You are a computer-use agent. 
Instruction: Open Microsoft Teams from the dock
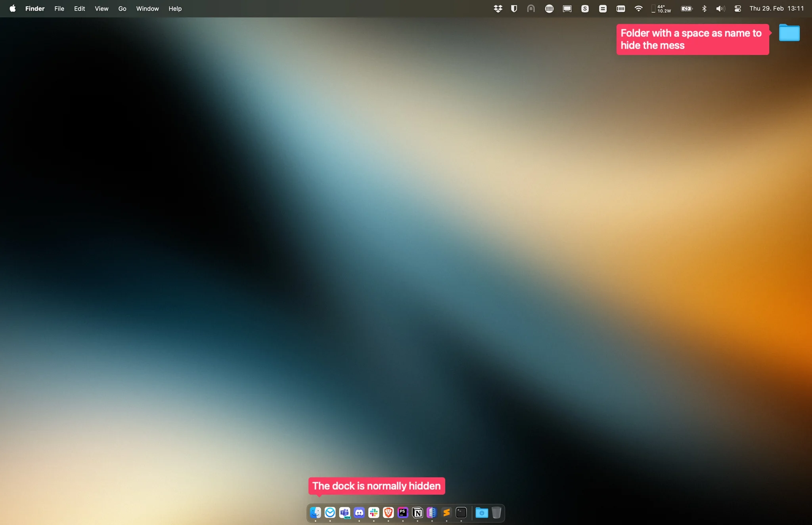345,513
